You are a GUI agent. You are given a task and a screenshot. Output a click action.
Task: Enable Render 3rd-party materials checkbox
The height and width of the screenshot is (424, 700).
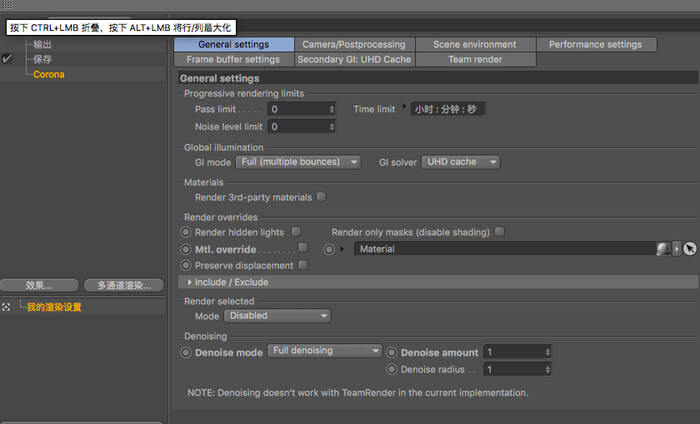click(321, 196)
